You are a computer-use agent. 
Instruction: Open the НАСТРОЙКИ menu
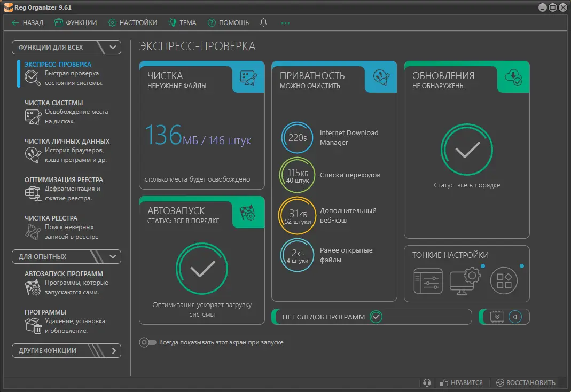point(133,22)
